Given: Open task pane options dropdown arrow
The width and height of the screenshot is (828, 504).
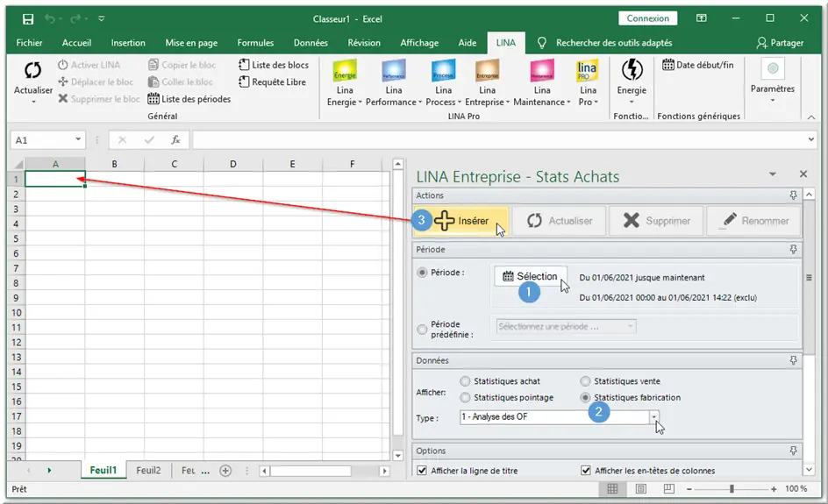Looking at the screenshot, I should coord(773,174).
